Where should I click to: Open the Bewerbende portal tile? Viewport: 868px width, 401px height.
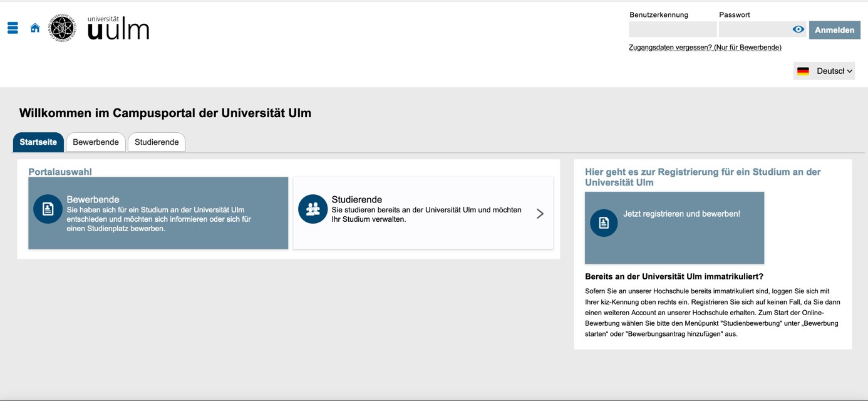pyautogui.click(x=158, y=213)
